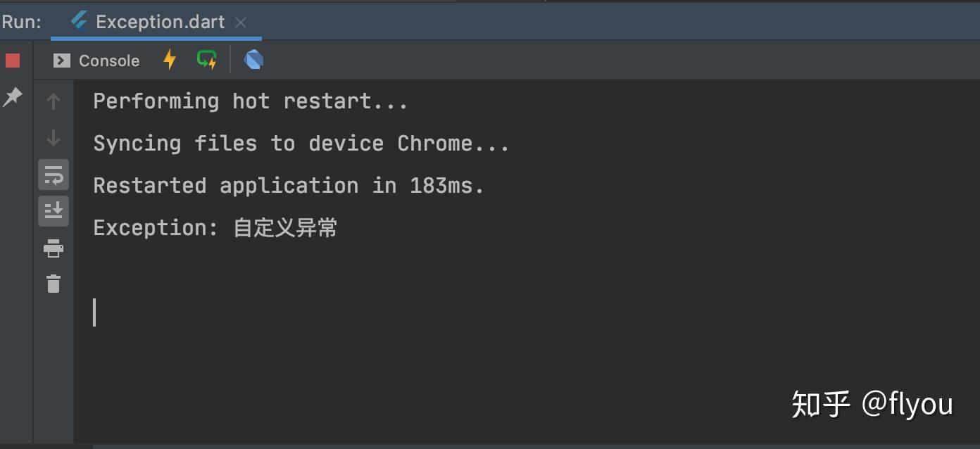The width and height of the screenshot is (980, 449).
Task: Jump down the stack trace with down arrow
Action: [x=54, y=138]
